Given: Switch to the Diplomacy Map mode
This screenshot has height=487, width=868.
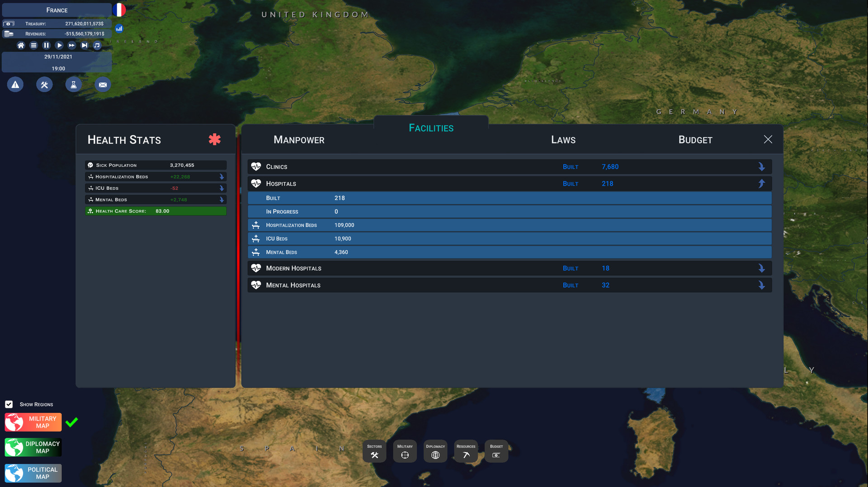Looking at the screenshot, I should click(33, 447).
